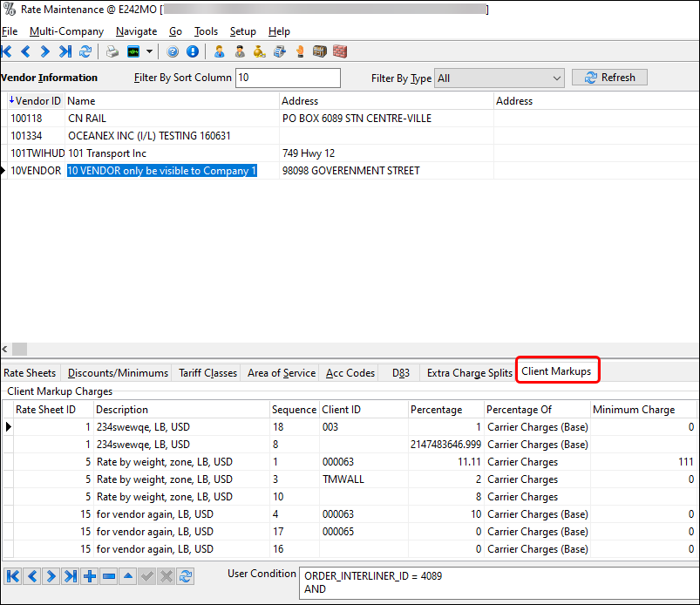The width and height of the screenshot is (700, 605).
Task: Insert a new row with the plus navigator button
Action: point(91,575)
